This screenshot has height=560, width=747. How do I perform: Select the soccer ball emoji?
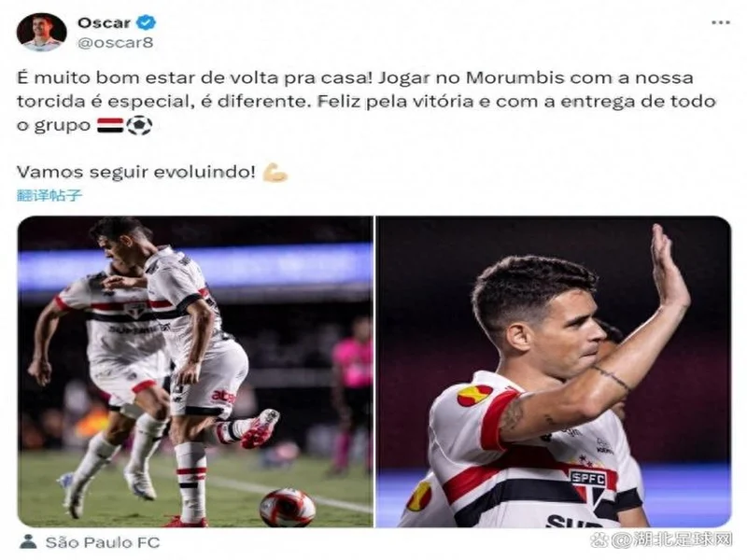point(139,125)
